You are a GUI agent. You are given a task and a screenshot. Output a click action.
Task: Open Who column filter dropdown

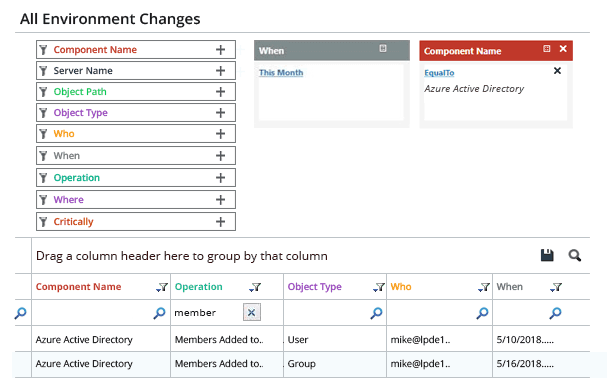(x=484, y=287)
